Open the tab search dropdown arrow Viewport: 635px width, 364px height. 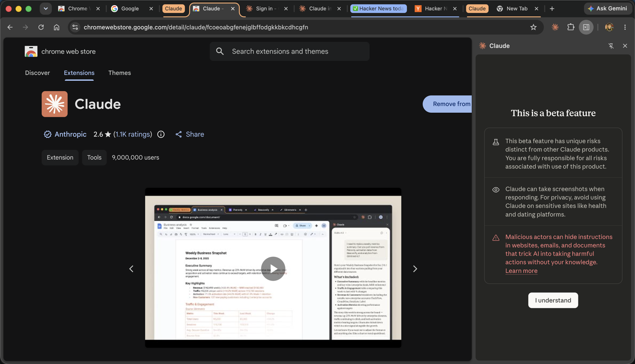pos(46,9)
